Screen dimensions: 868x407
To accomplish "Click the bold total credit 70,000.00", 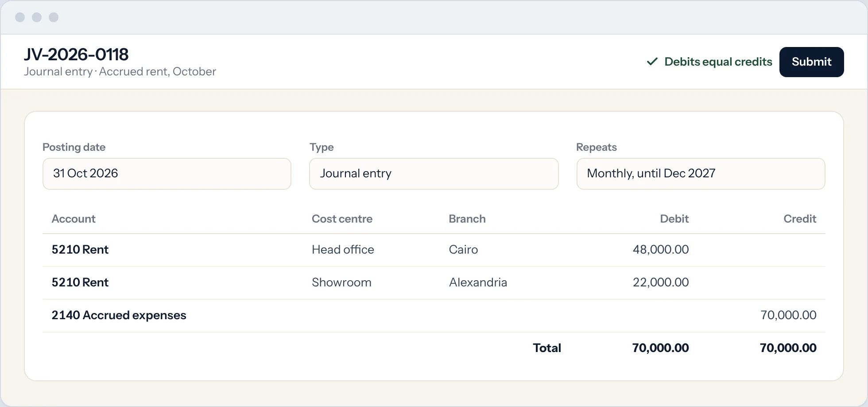I will coord(788,348).
